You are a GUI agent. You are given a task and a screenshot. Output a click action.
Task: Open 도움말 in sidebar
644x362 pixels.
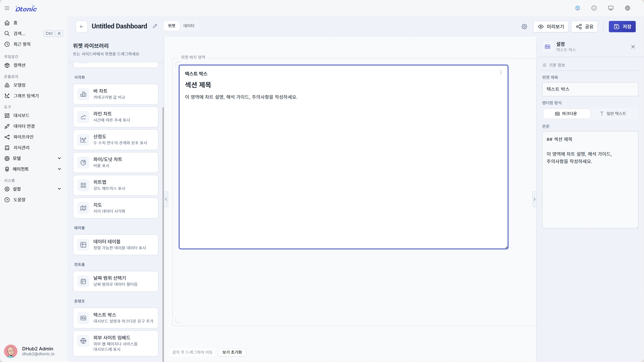pyautogui.click(x=34, y=200)
